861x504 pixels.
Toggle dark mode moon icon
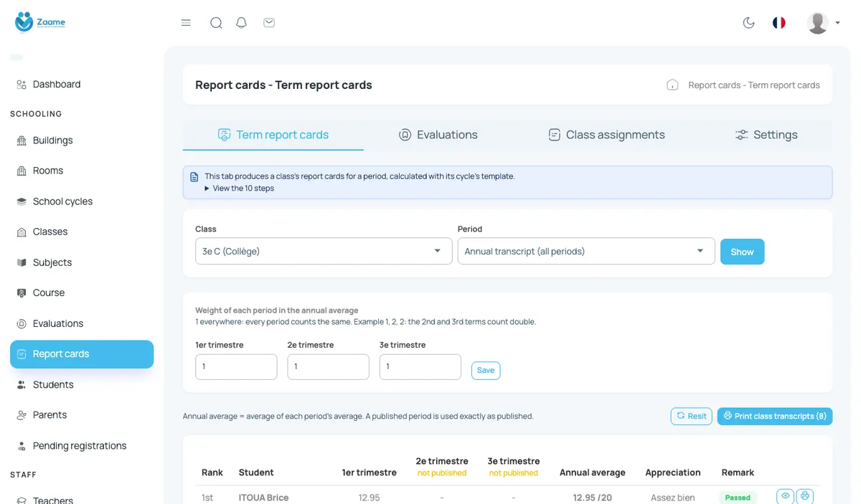click(749, 23)
